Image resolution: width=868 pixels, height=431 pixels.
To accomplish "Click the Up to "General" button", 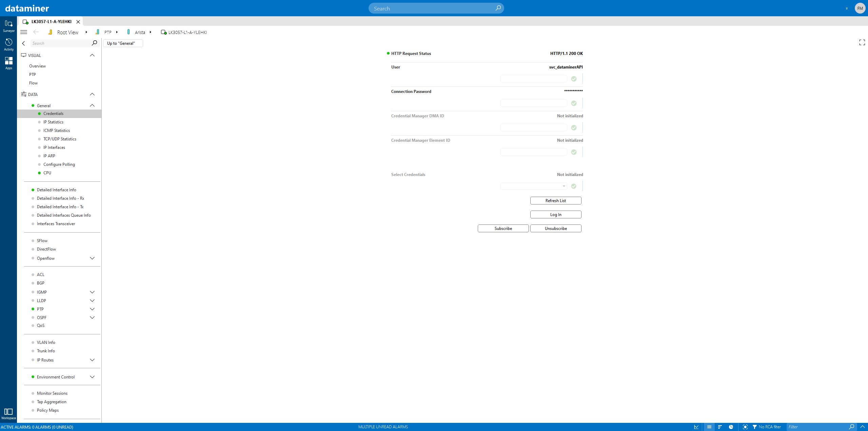I will pos(123,43).
